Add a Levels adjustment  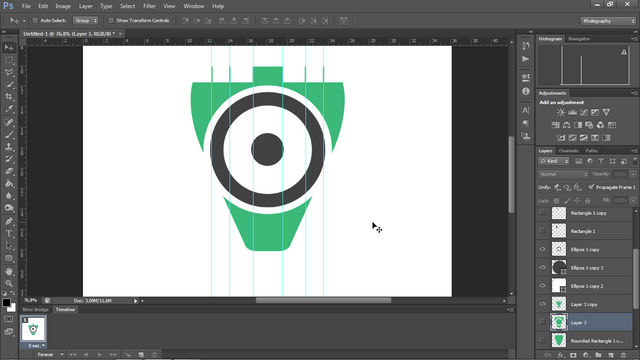pos(572,112)
